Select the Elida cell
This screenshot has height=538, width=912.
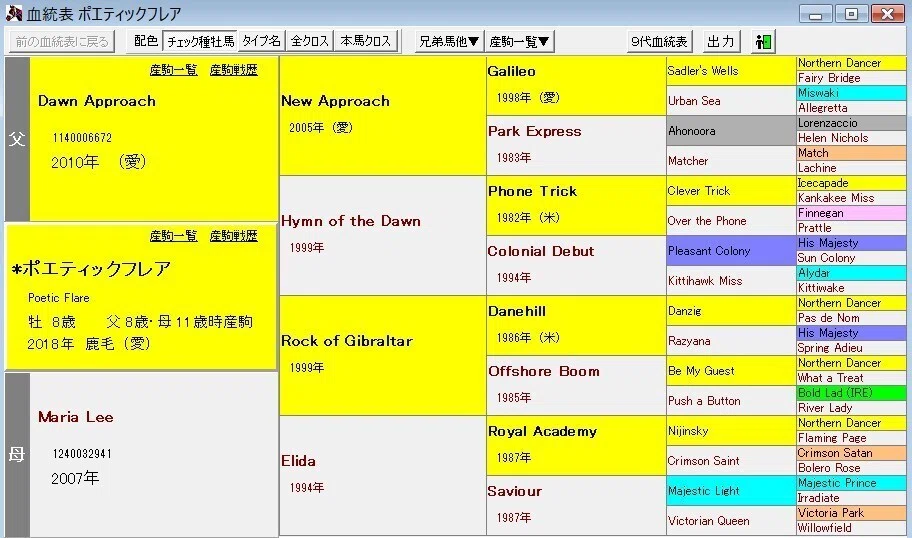pos(383,475)
